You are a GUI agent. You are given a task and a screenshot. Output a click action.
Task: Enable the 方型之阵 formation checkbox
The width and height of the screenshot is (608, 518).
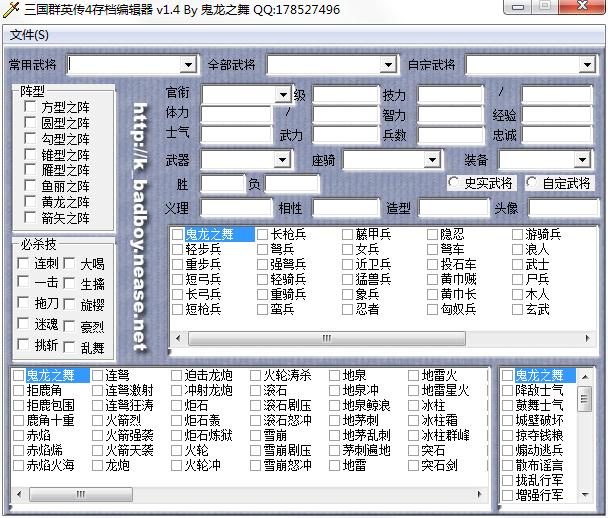coord(32,108)
